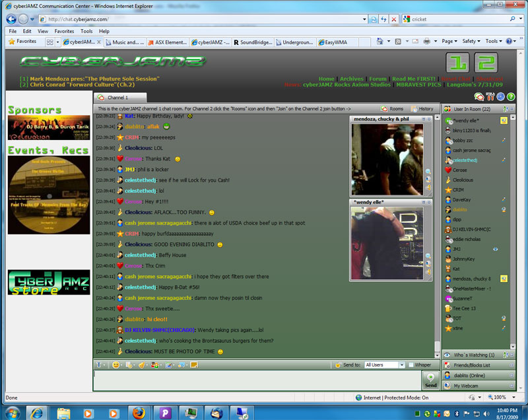This screenshot has width=528, height=420.
Task: View mendoza, chucky's webcam from the user list
Action: (504, 279)
